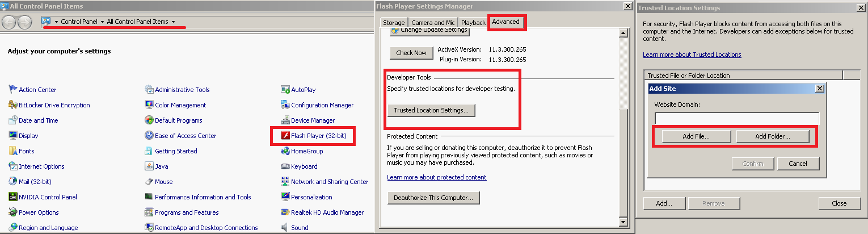Open Device Manager icon
Image resolution: width=868 pixels, height=234 pixels.
click(286, 120)
